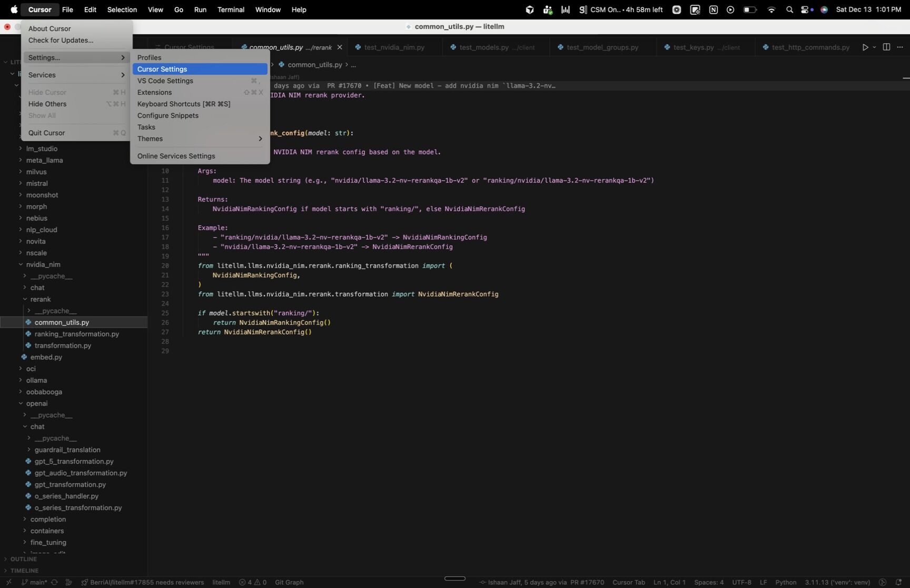Click the Spaces: 4 indentation button
The image size is (910, 588).
(709, 582)
